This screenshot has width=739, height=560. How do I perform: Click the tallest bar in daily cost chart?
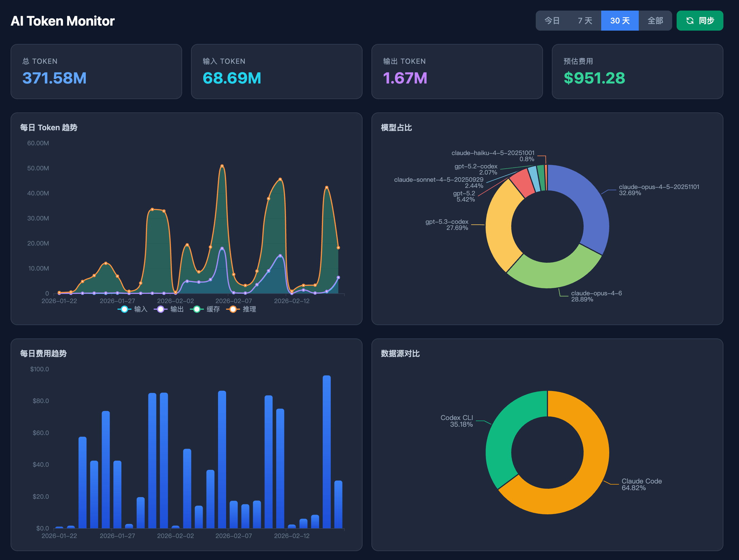pos(326,451)
